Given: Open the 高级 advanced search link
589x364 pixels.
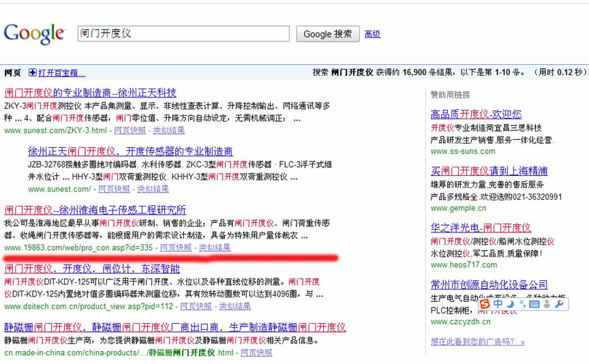Looking at the screenshot, I should point(372,34).
